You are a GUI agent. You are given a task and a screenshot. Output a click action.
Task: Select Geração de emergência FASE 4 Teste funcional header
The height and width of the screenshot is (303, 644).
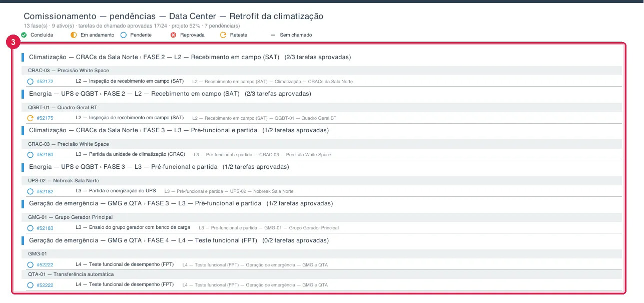point(179,240)
